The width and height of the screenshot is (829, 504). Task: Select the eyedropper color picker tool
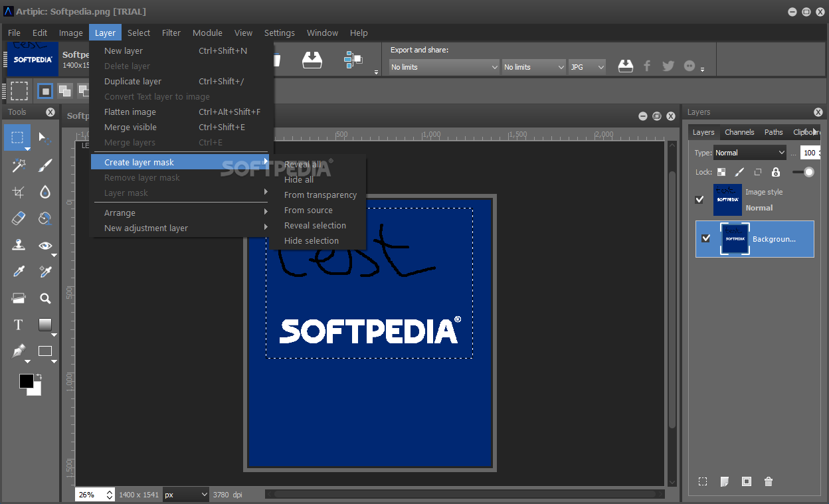(19, 272)
